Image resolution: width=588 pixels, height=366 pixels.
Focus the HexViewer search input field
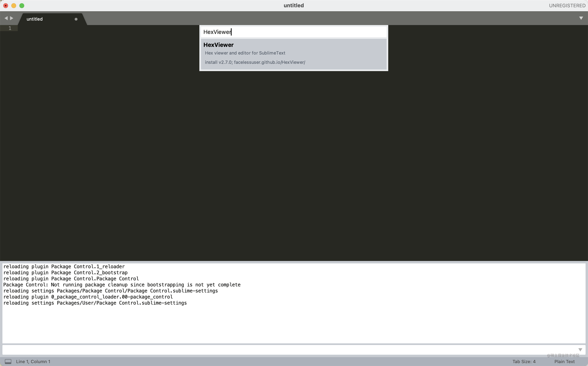pos(294,32)
